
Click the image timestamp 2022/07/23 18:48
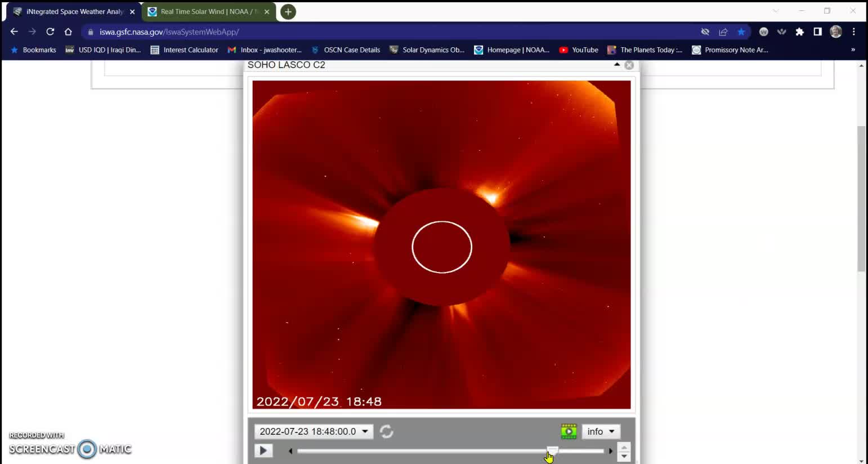pos(319,401)
